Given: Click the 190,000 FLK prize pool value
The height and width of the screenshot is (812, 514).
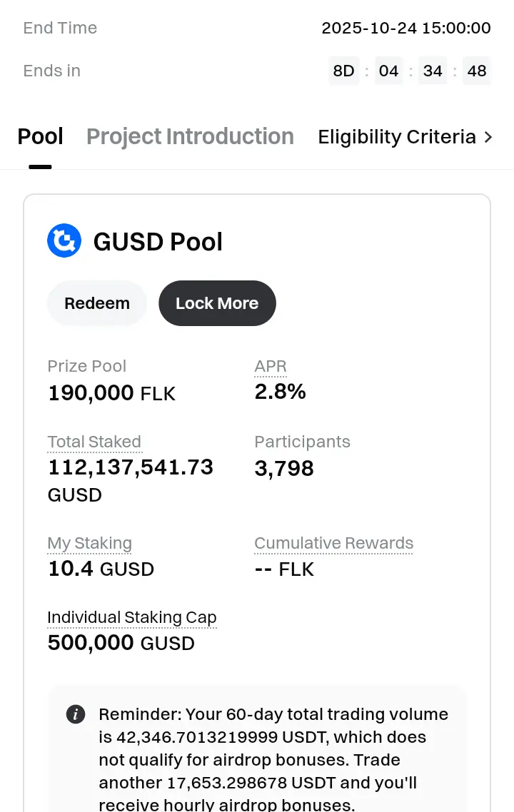Looking at the screenshot, I should point(111,393).
